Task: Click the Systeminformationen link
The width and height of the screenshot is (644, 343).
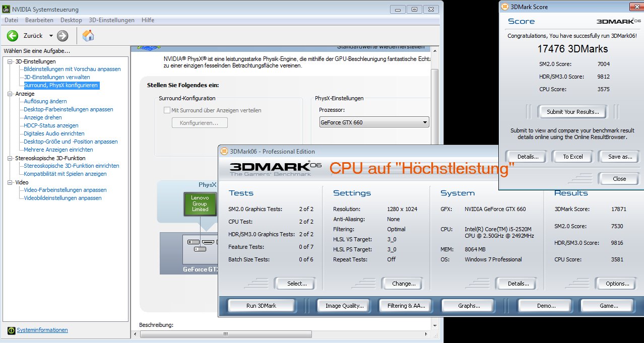Action: (x=42, y=330)
